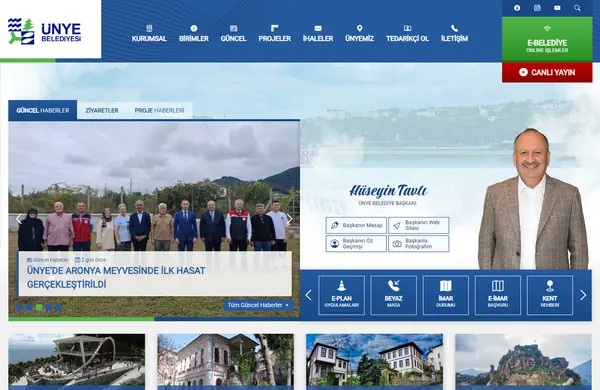Viewport: 600px width, 390px height.
Task: Open the traditional houses thumbnail
Action: (x=375, y=362)
